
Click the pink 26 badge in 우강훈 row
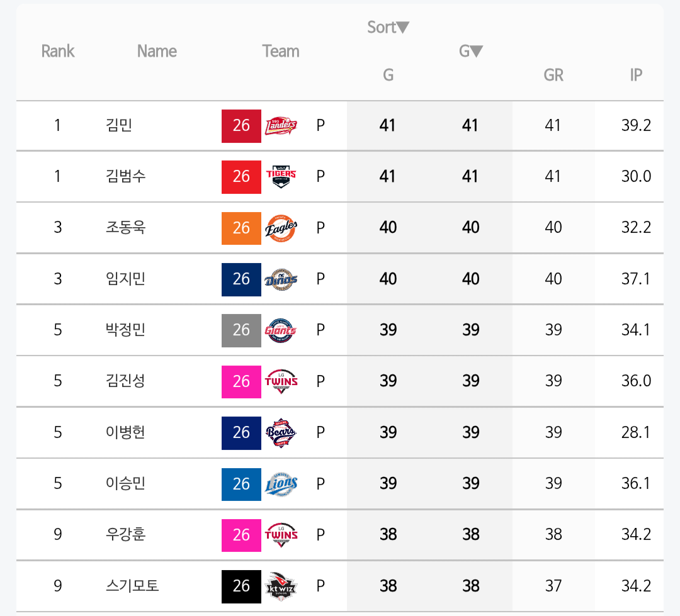[241, 535]
